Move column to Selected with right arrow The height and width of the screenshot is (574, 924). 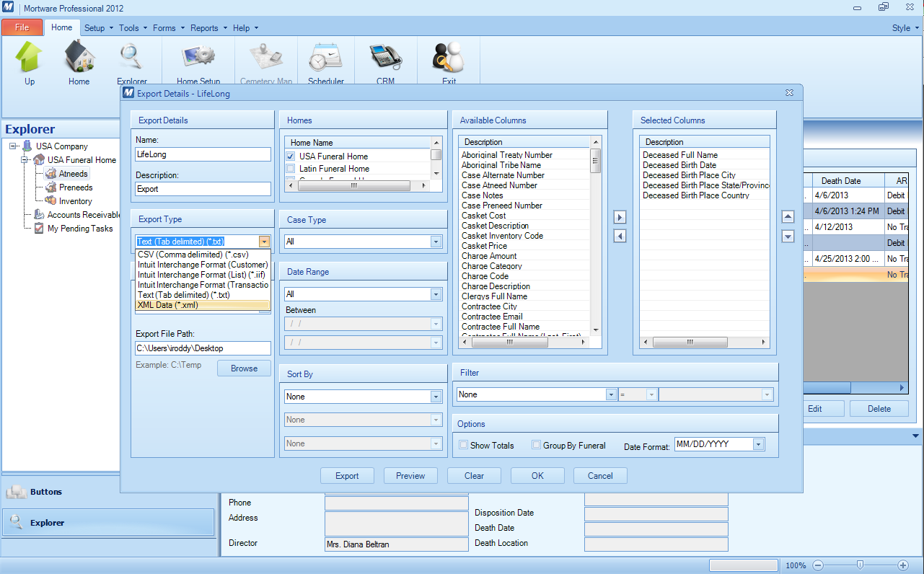pyautogui.click(x=620, y=217)
